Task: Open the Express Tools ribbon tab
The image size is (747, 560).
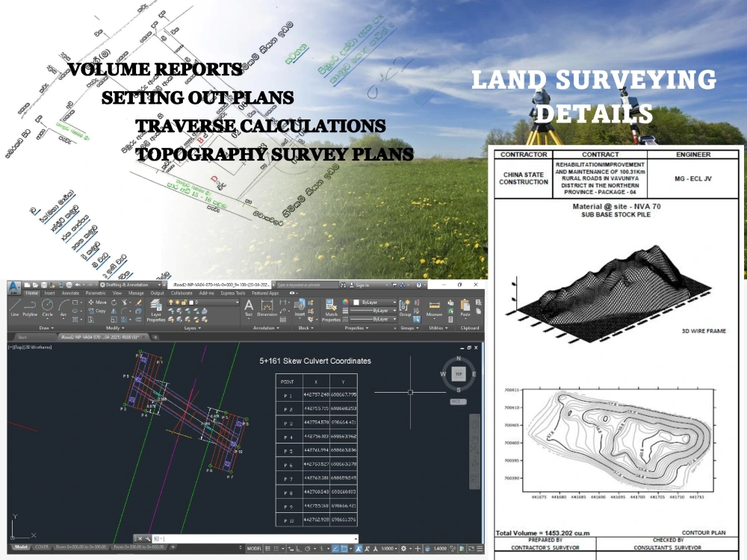Action: 232,293
